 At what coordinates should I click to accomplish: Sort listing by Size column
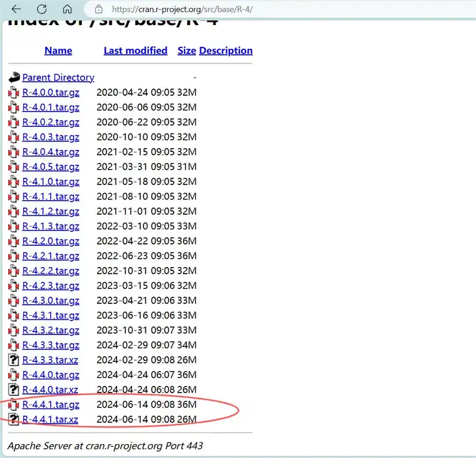click(186, 50)
